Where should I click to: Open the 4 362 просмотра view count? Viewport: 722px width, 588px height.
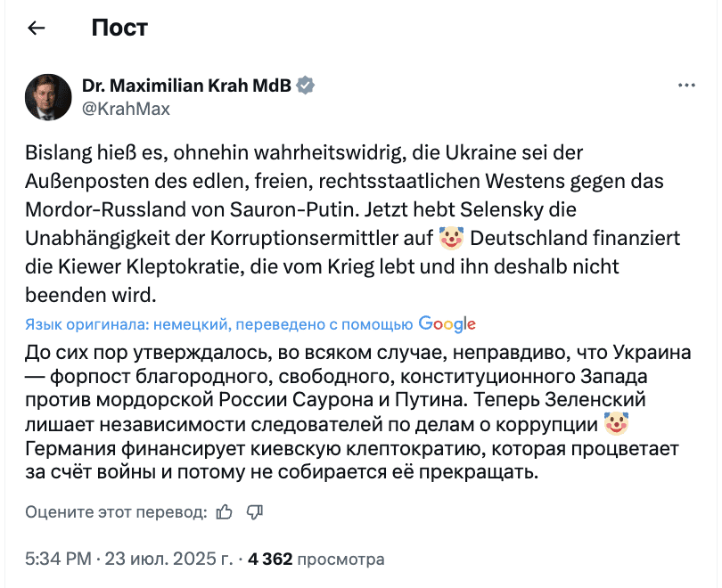[x=316, y=559]
